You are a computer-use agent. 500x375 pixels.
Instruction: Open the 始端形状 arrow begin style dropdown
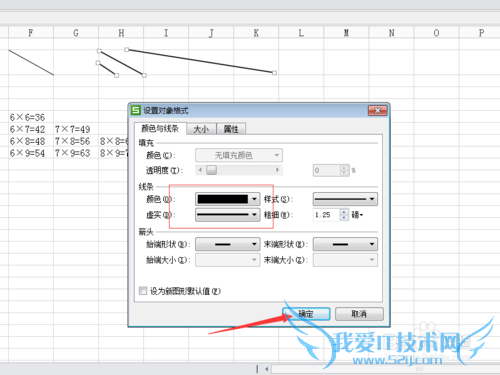(x=227, y=244)
